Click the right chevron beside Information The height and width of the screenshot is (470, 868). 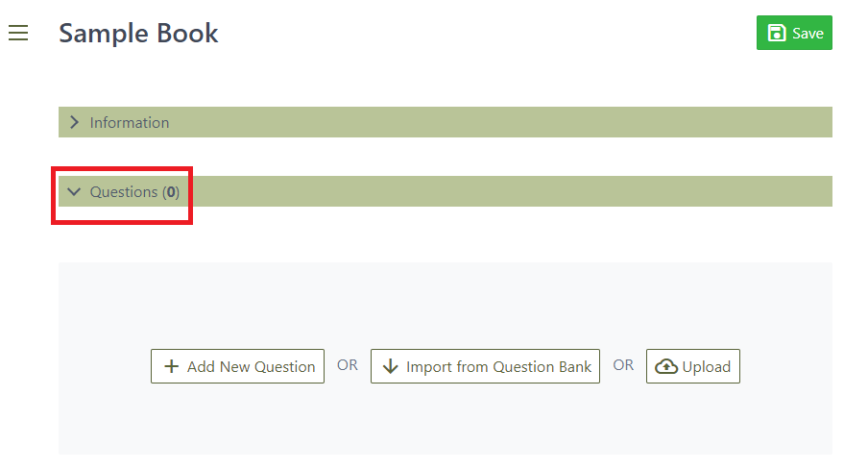pos(75,122)
